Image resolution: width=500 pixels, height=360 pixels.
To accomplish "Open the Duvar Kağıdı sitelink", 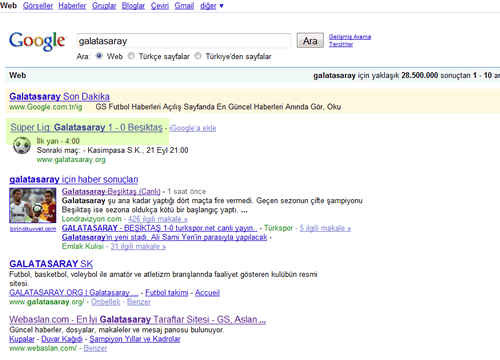I will coord(62,339).
